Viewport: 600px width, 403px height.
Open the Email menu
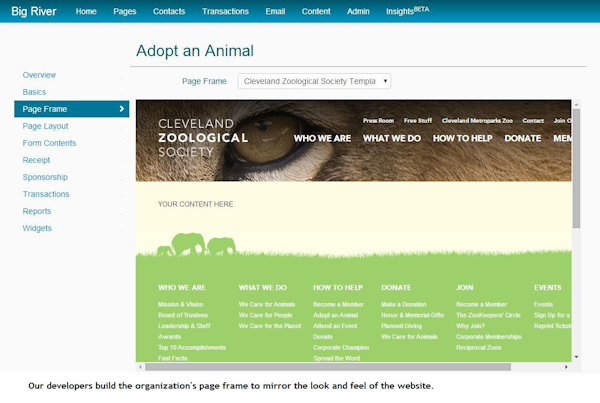point(276,11)
